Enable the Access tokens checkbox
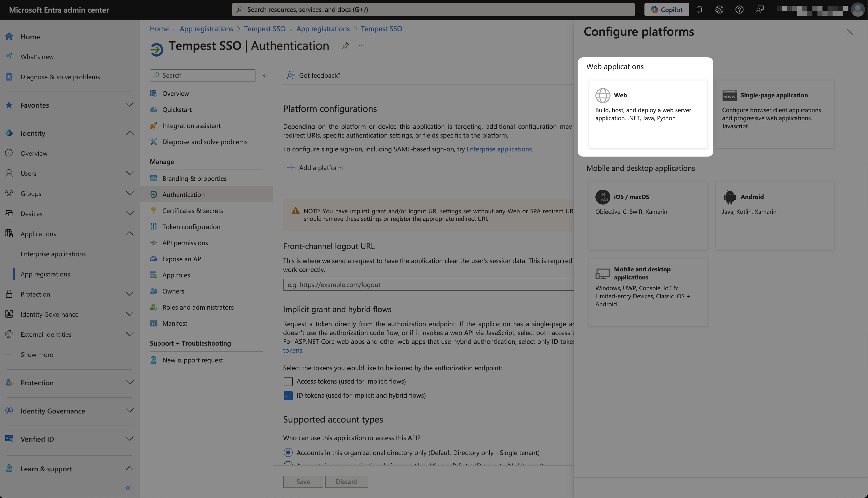 [x=288, y=381]
